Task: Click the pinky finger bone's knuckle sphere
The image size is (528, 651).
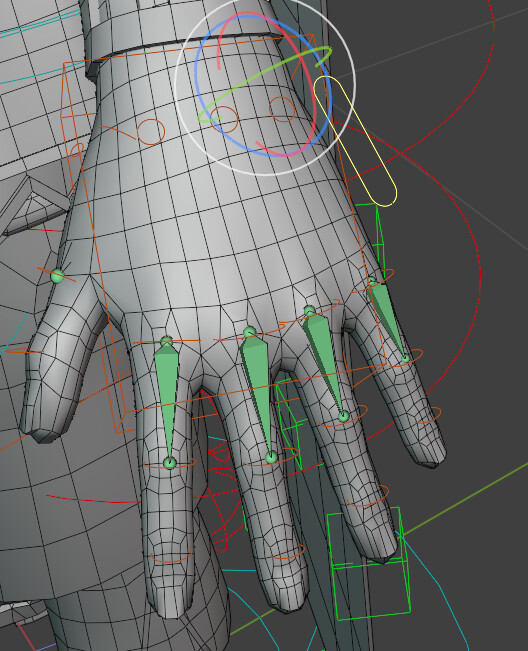Action: [372, 281]
